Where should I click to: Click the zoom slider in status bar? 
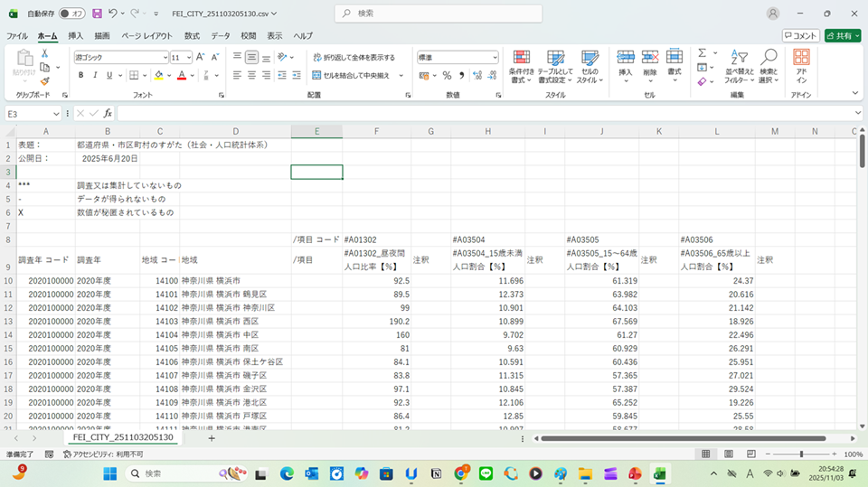tap(801, 454)
